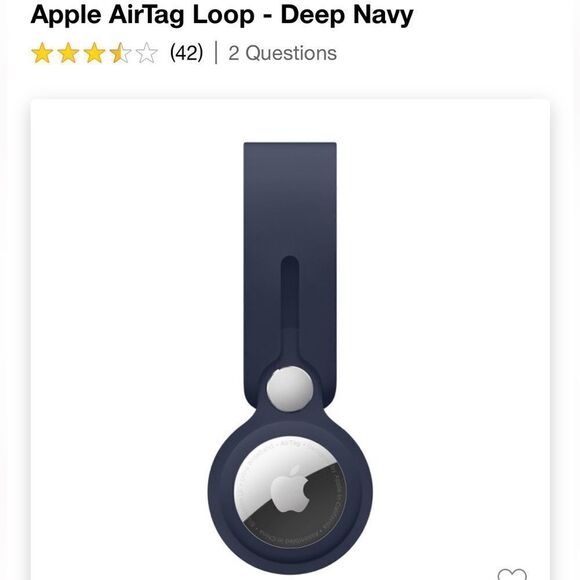Click the second gold rating star
This screenshot has height=580, width=580.
click(x=68, y=53)
